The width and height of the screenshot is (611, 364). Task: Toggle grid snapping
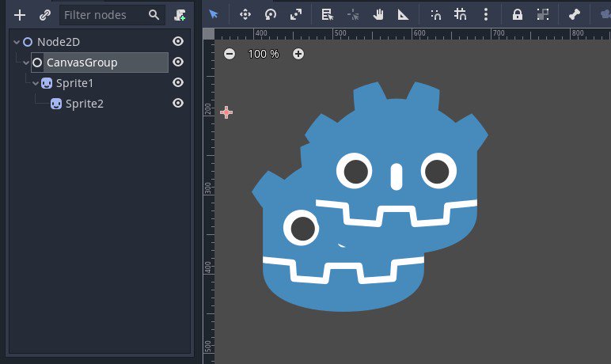(460, 15)
